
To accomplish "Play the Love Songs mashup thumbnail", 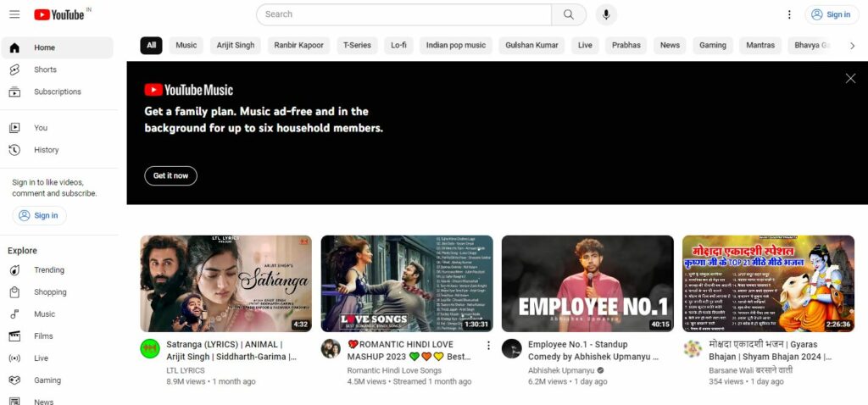I will point(407,284).
